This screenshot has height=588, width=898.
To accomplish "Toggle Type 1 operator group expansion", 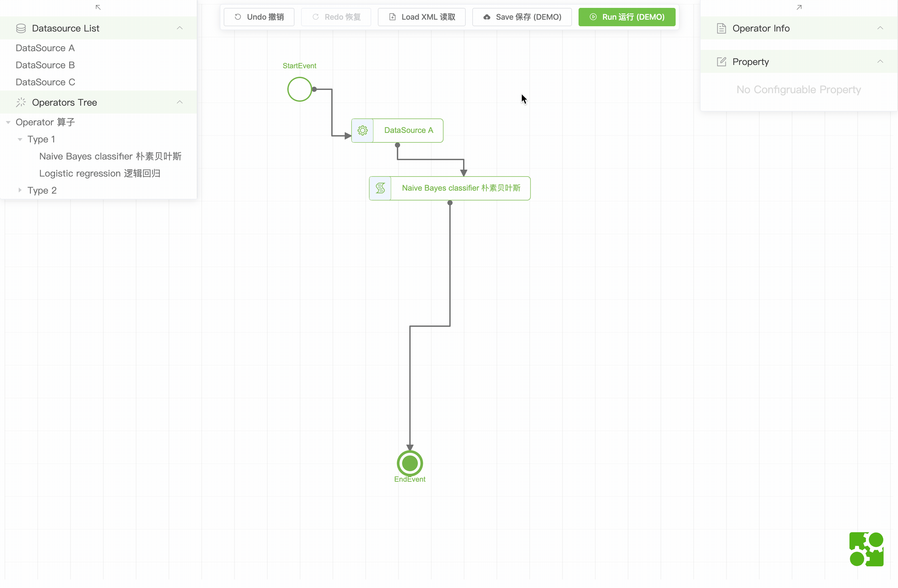I will pyautogui.click(x=20, y=138).
